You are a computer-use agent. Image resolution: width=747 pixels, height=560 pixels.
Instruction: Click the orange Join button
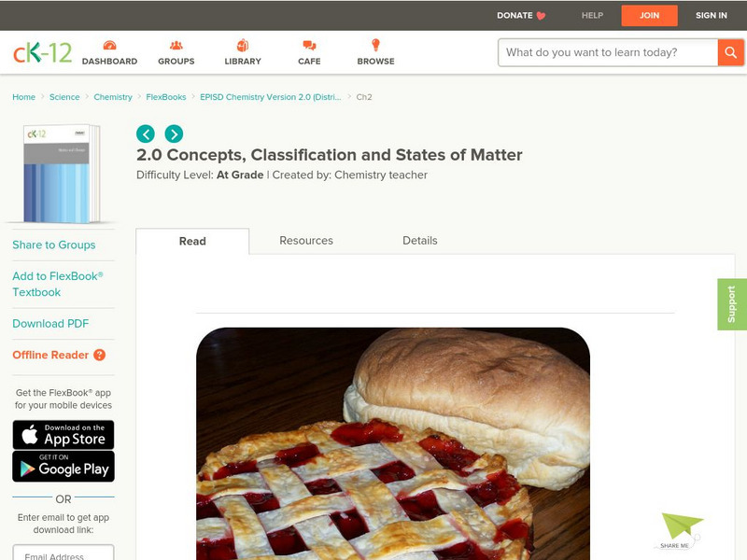649,15
